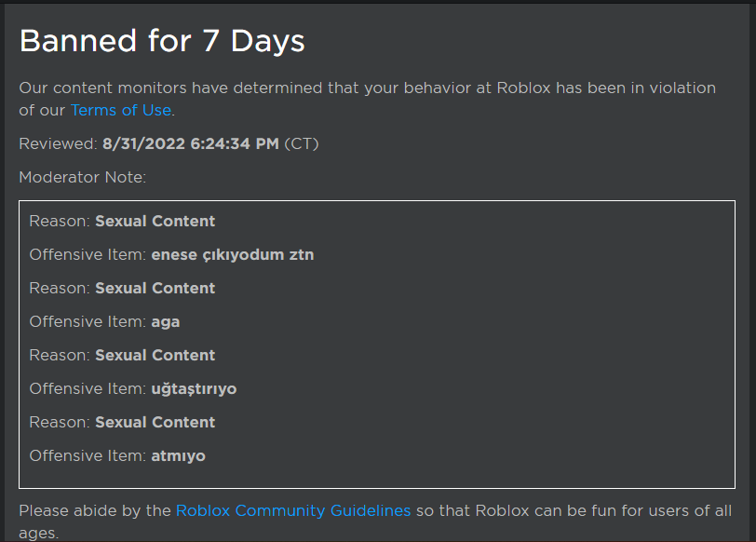
Task: Open the Roblox Community Guidelines link
Action: (292, 510)
